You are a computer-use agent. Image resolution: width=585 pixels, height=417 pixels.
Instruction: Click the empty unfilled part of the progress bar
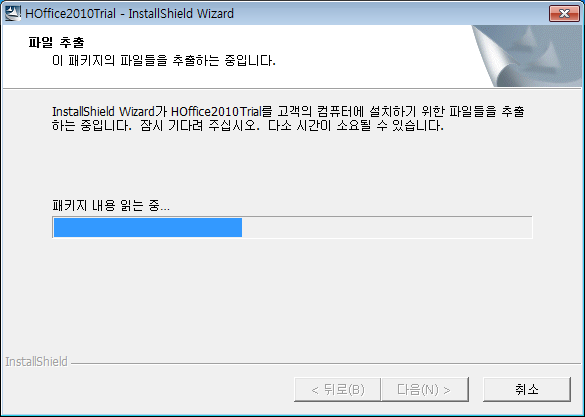click(387, 227)
